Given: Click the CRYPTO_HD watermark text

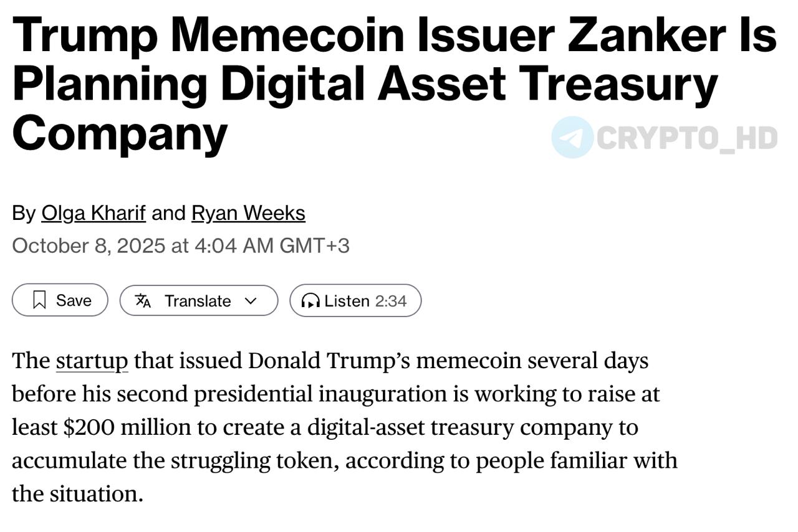Looking at the screenshot, I should point(687,138).
